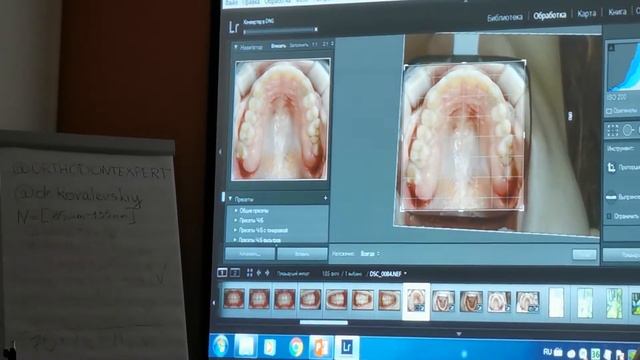The height and width of the screenshot is (360, 640).
Task: Toggle main window display button 1
Action: pyautogui.click(x=222, y=272)
